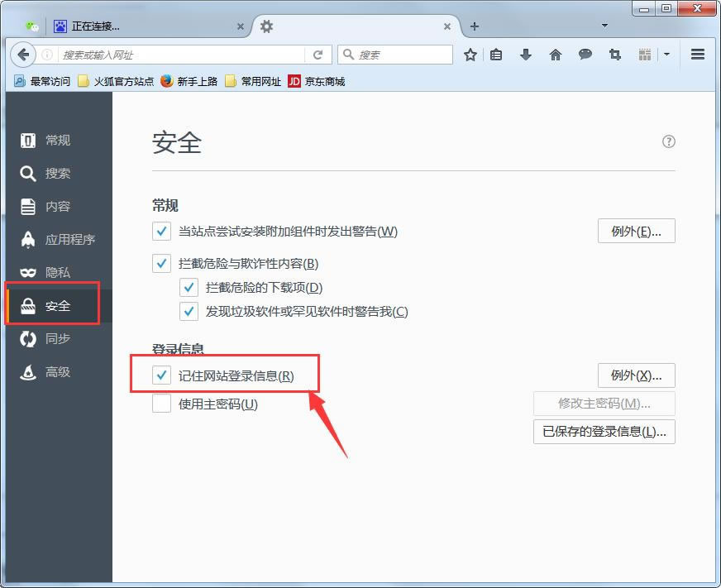This screenshot has height=588, width=721.
Task: Open the 高级 advanced category
Action: pos(59,372)
